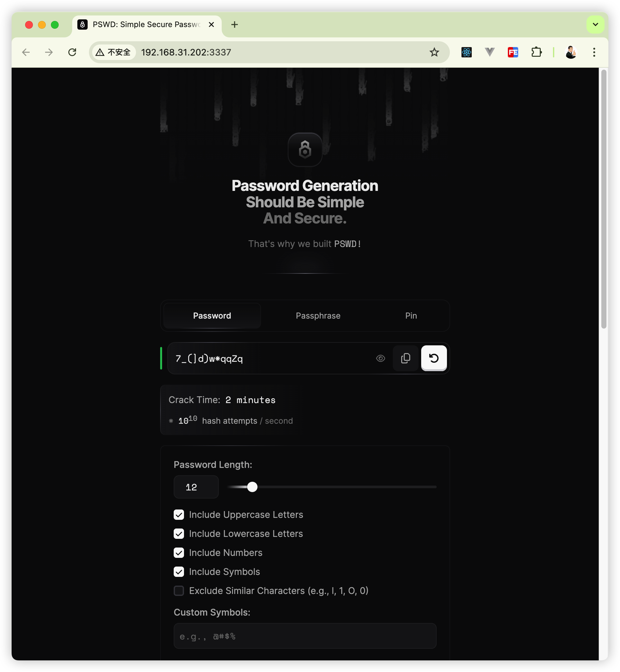
Task: Open the Chrome extensions puzzle menu
Action: 537,52
